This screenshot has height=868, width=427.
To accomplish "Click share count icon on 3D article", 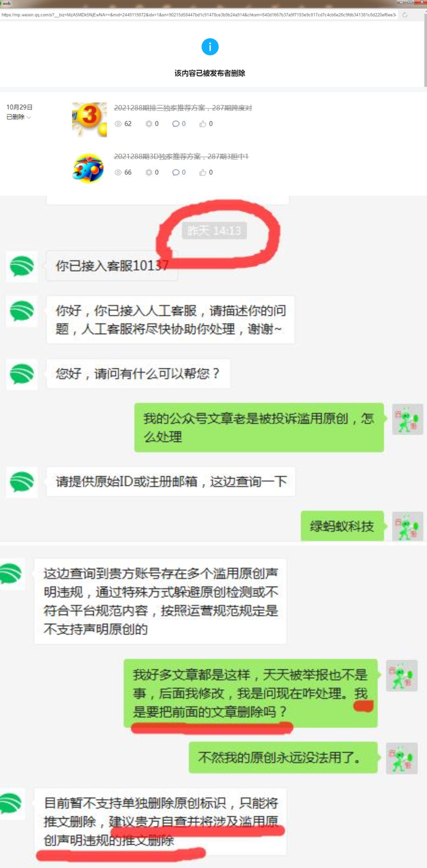I will (x=149, y=172).
